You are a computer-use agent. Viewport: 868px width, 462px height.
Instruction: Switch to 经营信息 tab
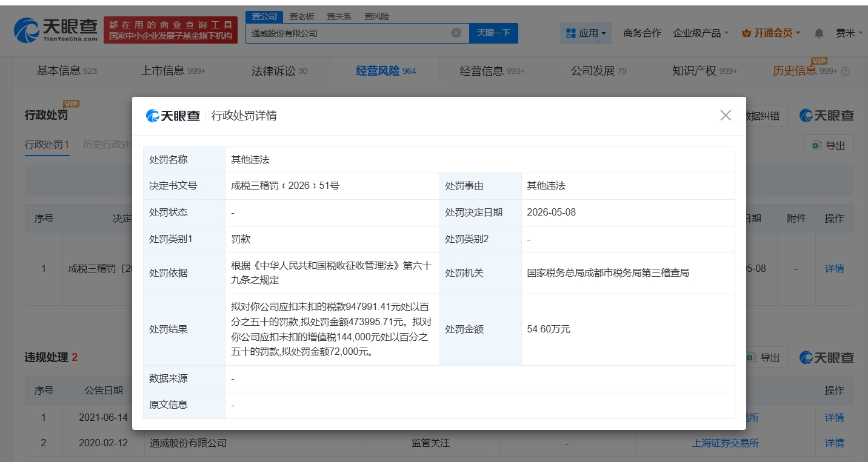492,71
